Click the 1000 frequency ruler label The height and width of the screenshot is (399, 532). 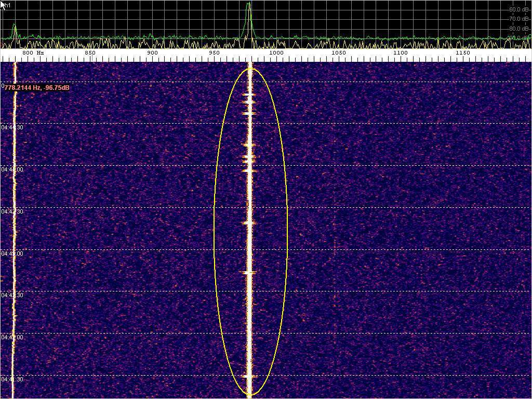click(x=276, y=53)
